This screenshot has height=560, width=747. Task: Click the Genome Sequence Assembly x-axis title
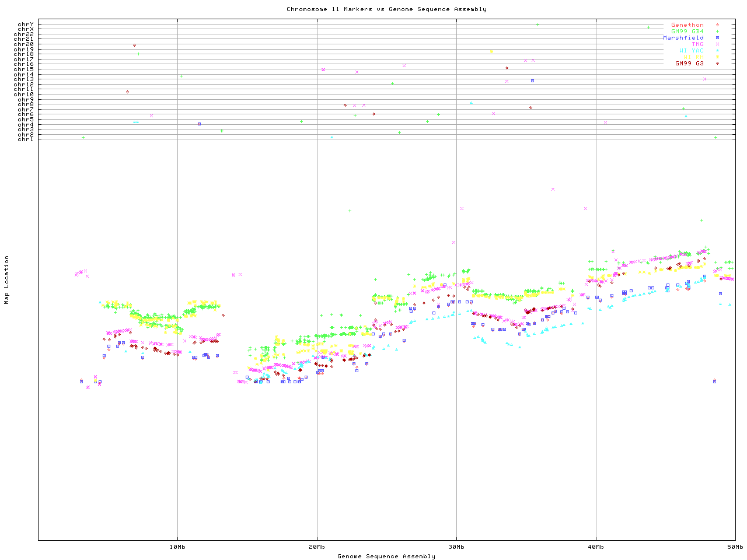click(386, 556)
